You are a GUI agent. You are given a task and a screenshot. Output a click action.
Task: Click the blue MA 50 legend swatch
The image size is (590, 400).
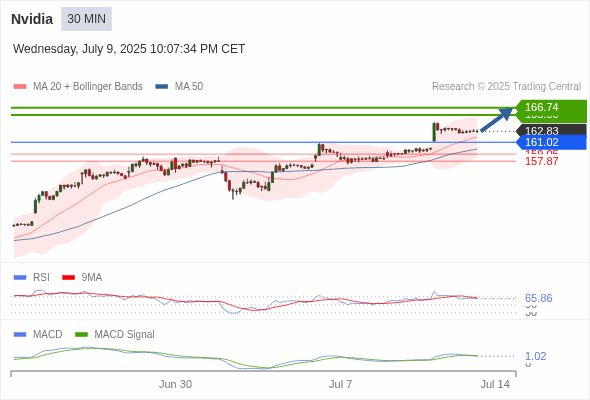tap(162, 87)
